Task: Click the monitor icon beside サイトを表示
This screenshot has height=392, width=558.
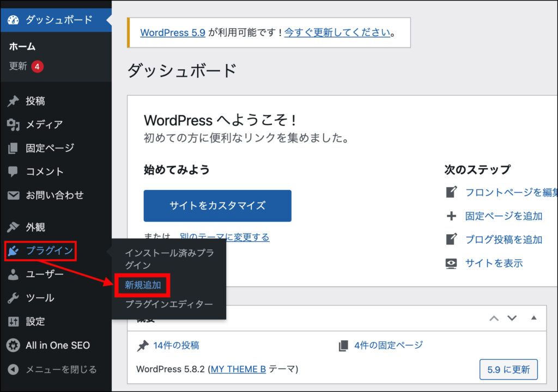Action: coord(451,263)
